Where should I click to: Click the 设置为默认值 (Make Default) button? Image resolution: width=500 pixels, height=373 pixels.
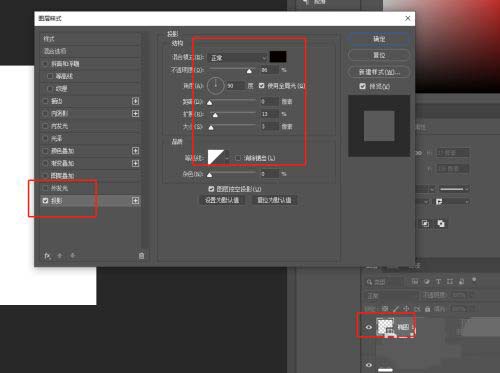(222, 200)
